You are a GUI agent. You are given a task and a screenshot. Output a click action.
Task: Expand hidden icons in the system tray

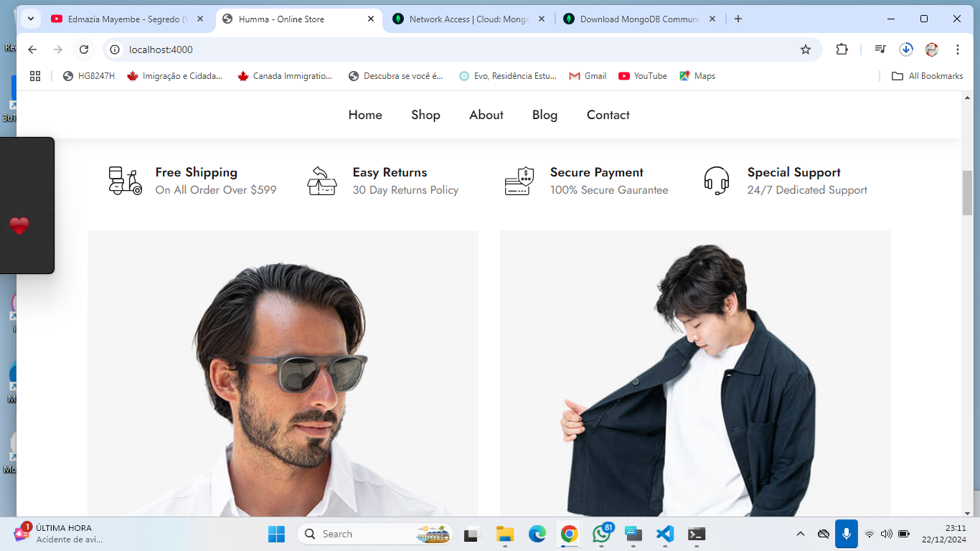coord(799,534)
